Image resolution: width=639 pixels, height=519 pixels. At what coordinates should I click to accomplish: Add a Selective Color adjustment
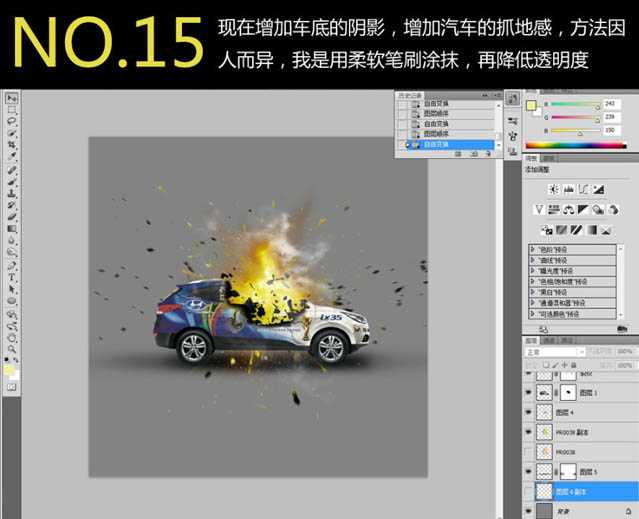click(x=606, y=231)
